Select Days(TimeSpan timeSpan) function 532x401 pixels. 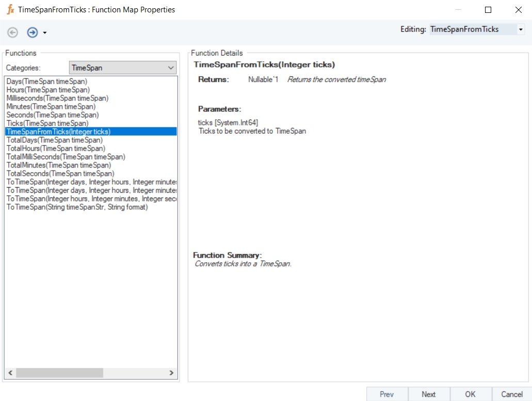point(47,81)
